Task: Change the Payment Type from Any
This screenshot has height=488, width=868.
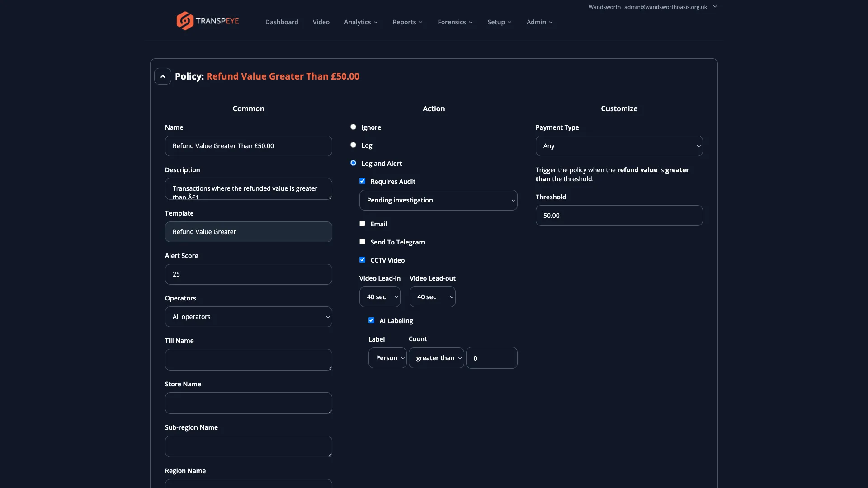Action: (619, 145)
